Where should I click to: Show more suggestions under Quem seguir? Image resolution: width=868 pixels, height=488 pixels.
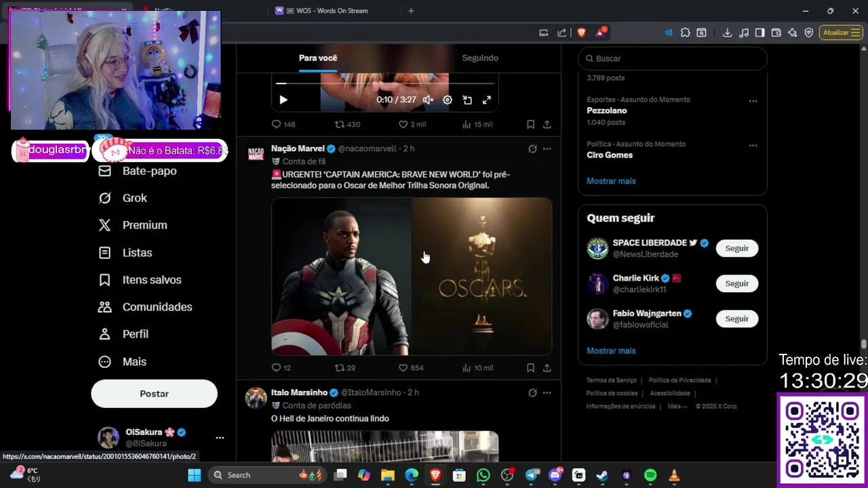pyautogui.click(x=611, y=350)
